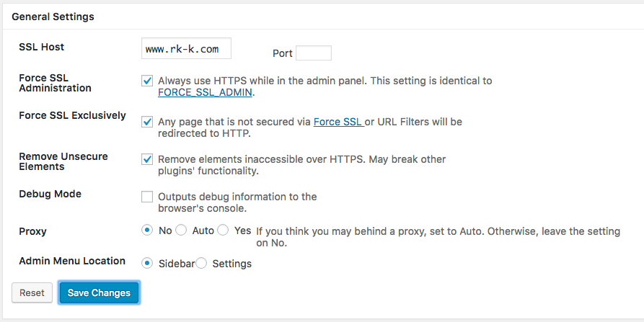The image size is (644, 322).
Task: Select Sidebar for Admin Menu Location
Action: click(147, 264)
